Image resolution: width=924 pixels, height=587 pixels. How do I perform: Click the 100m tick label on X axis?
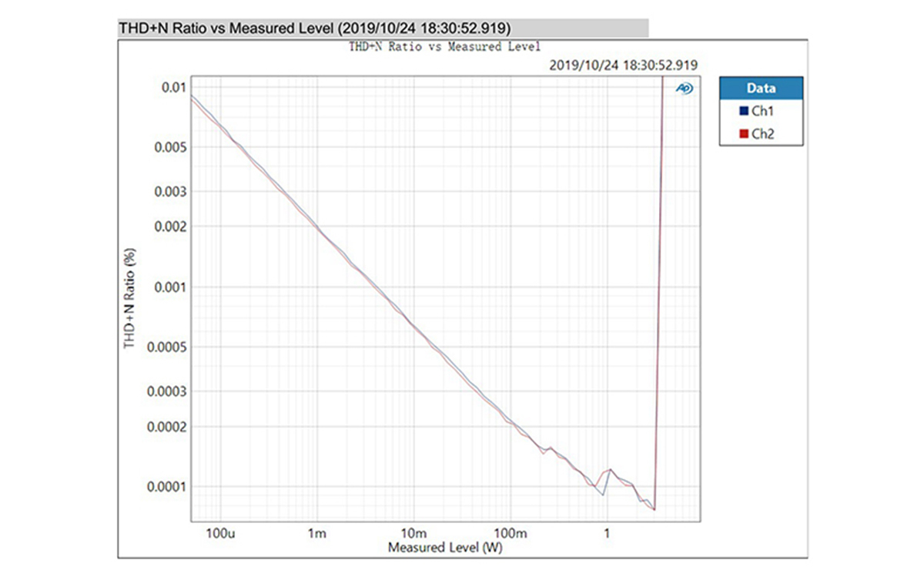coord(510,533)
